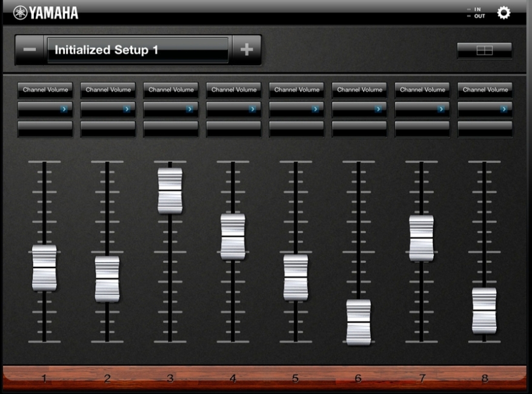
Task: Go to previous setup with minus button
Action: pos(30,50)
